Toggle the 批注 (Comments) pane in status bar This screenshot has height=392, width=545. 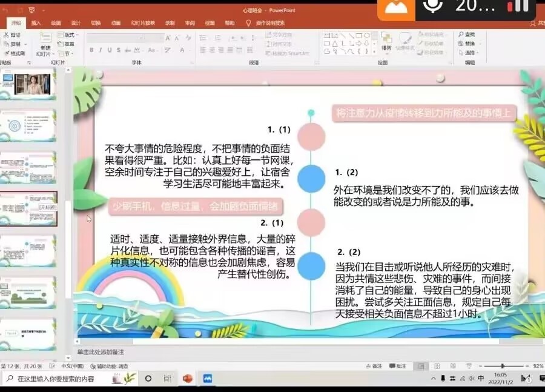click(397, 366)
